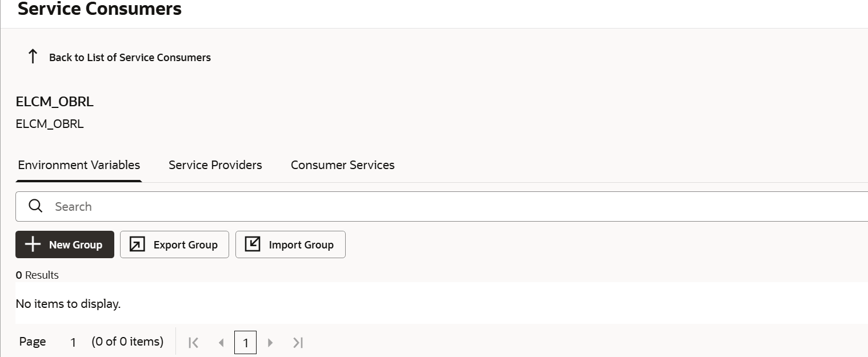This screenshot has width=868, height=357.
Task: Click the ELCM_OBRL consumer title
Action: tap(54, 102)
